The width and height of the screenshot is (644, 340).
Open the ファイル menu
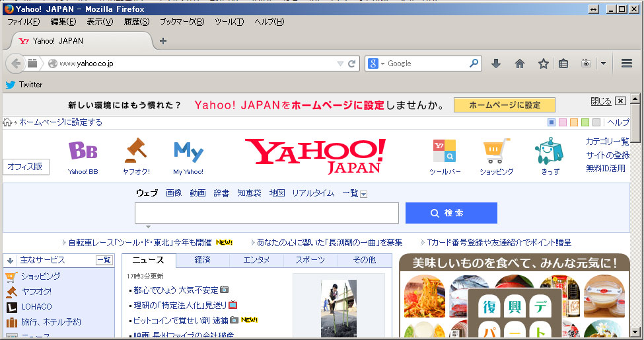pyautogui.click(x=23, y=22)
